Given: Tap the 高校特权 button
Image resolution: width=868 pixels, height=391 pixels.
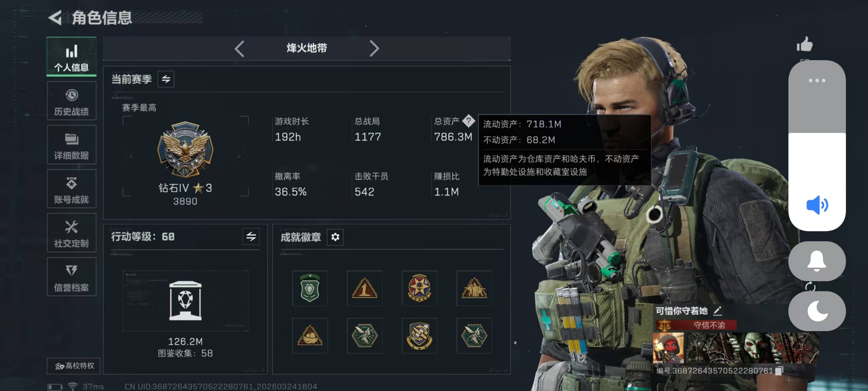Looking at the screenshot, I should click(74, 366).
